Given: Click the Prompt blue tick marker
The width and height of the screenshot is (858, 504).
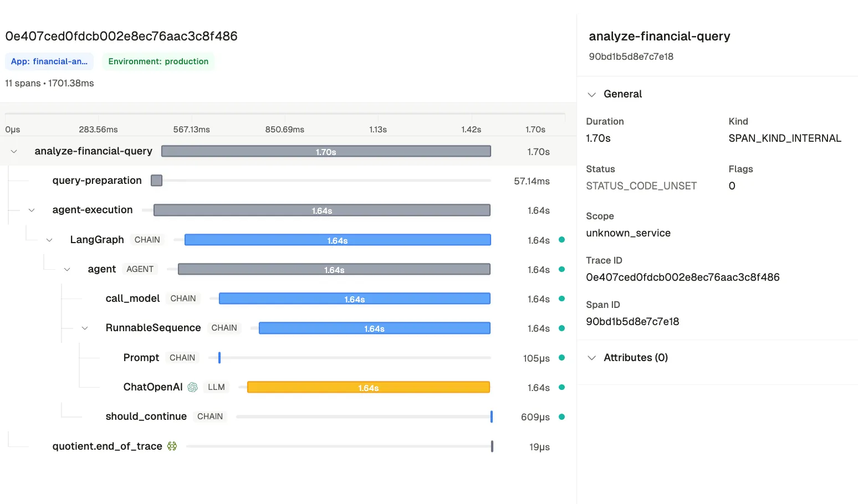Looking at the screenshot, I should tap(219, 358).
